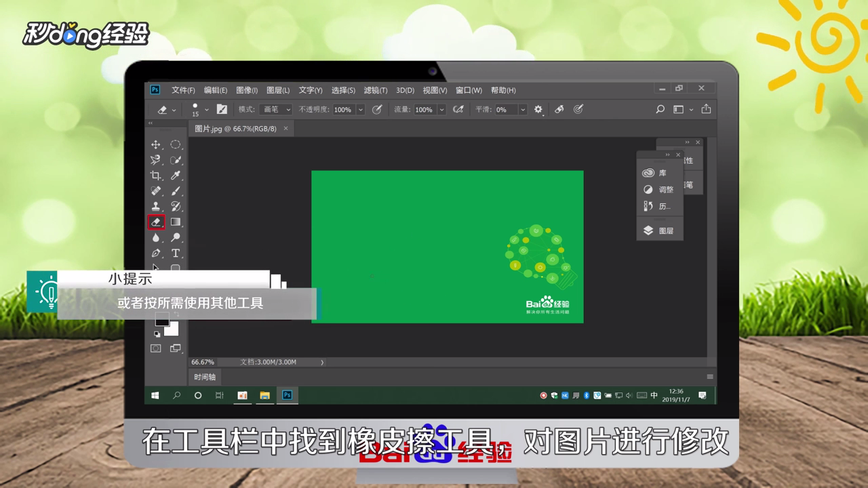
Task: Select the Gradient tool
Action: point(176,222)
